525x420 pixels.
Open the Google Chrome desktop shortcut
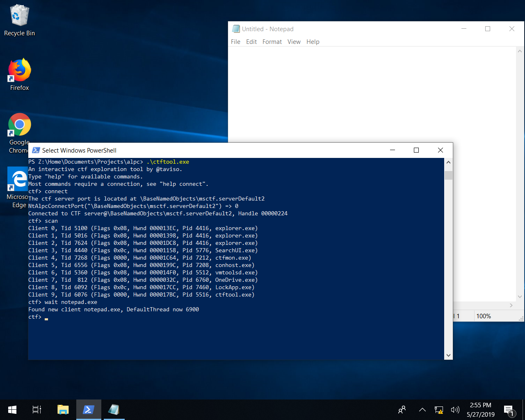click(19, 125)
